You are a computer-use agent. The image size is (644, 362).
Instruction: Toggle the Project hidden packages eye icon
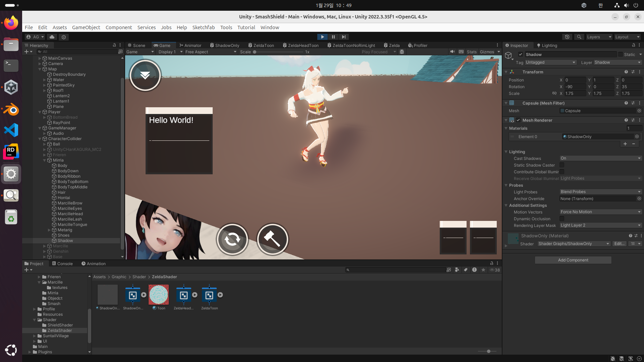tap(495, 270)
